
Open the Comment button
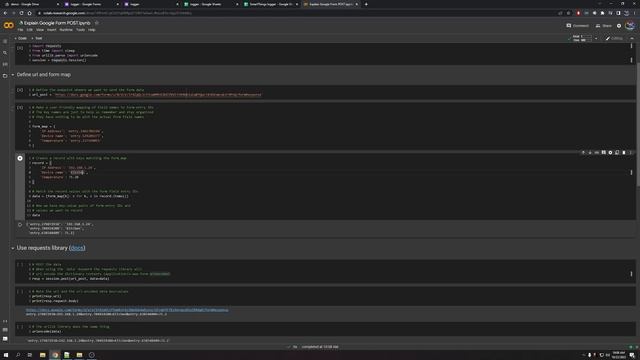578,26
